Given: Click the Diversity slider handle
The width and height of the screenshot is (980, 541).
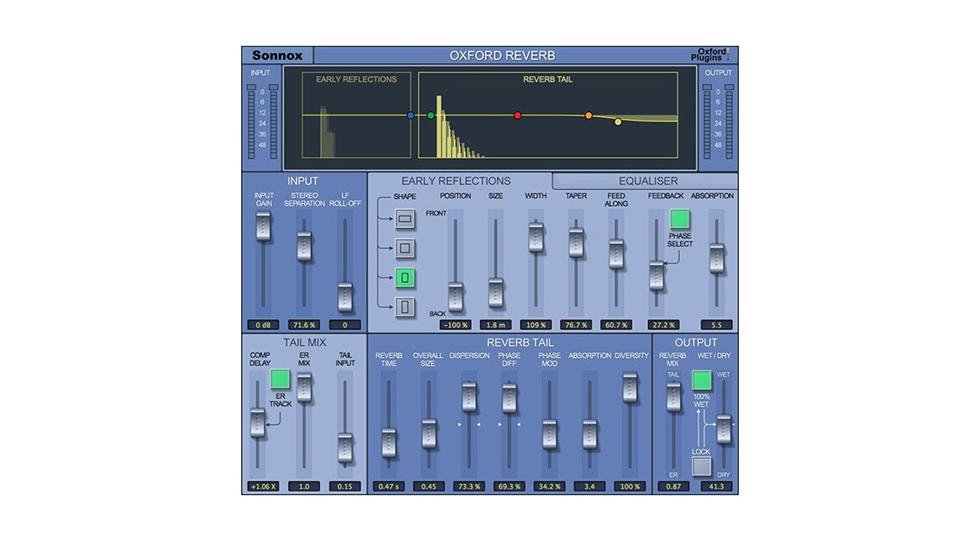Looking at the screenshot, I should [x=630, y=388].
